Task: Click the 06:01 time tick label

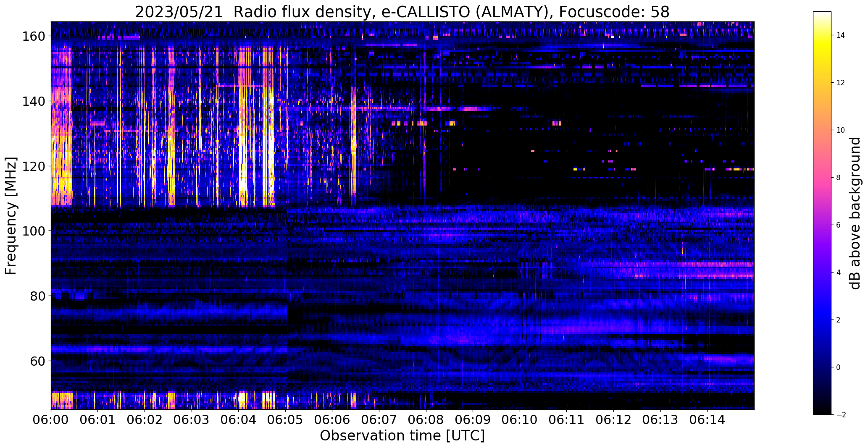Action: pos(98,420)
